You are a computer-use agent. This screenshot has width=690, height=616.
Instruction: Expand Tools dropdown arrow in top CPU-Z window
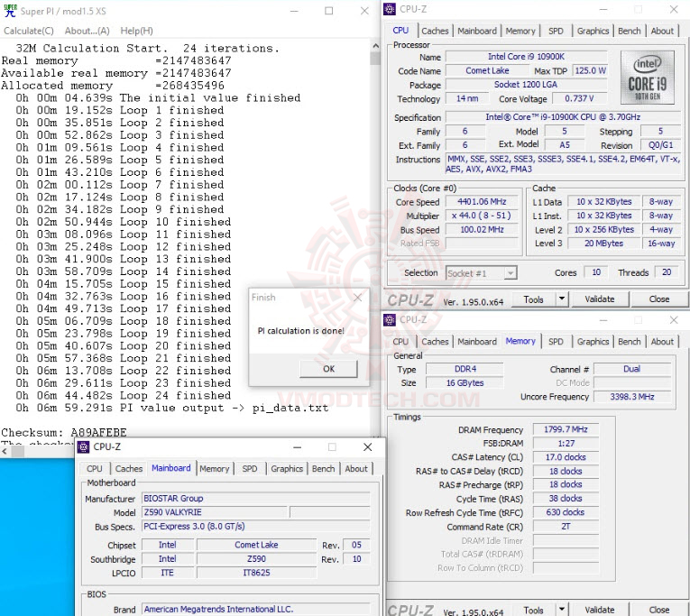pos(562,299)
